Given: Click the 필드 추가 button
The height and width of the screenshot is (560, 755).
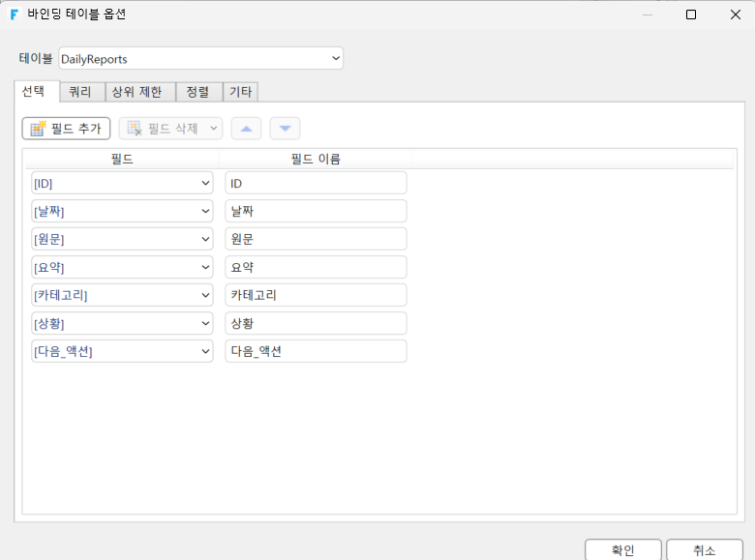Looking at the screenshot, I should click(x=66, y=129).
